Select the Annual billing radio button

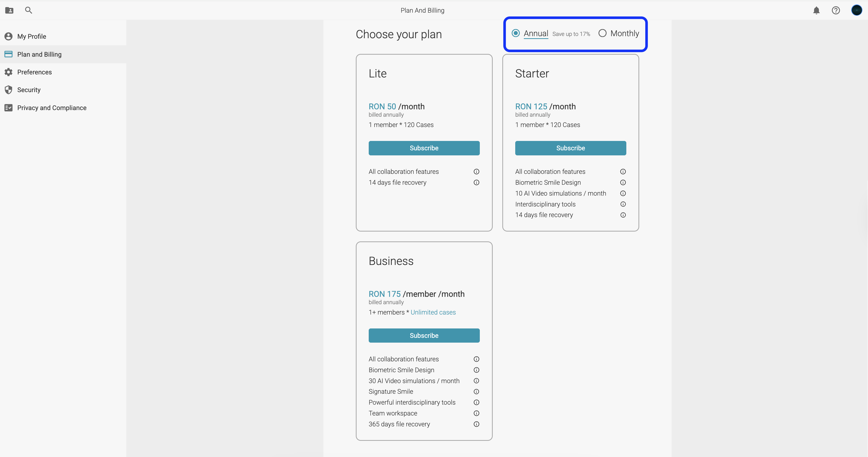(x=515, y=33)
